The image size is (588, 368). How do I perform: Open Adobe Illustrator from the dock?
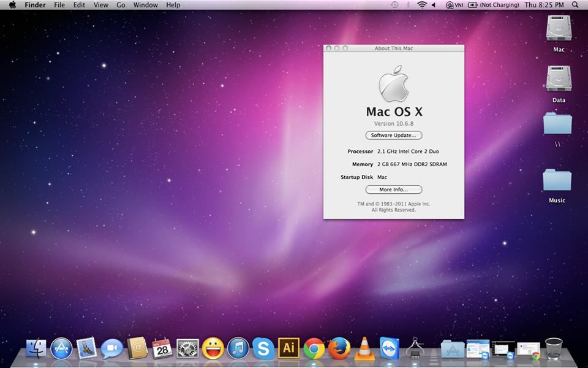coord(288,348)
